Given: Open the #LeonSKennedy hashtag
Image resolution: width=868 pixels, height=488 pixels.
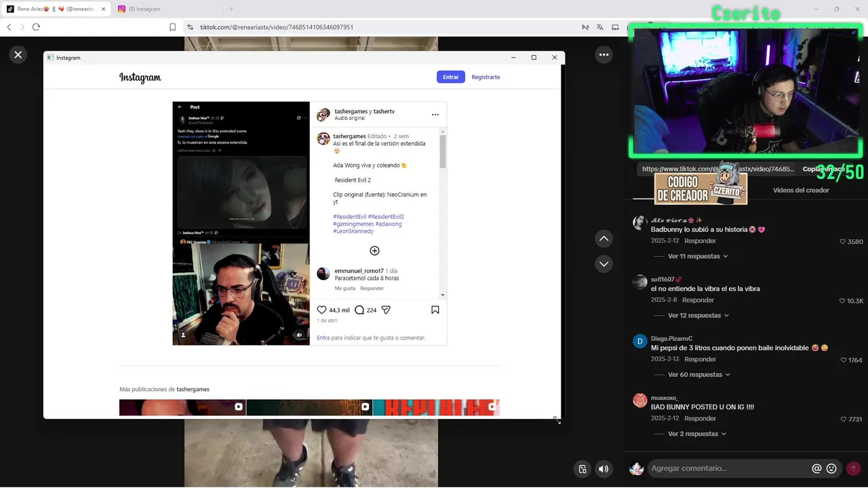Looking at the screenshot, I should click(x=353, y=231).
